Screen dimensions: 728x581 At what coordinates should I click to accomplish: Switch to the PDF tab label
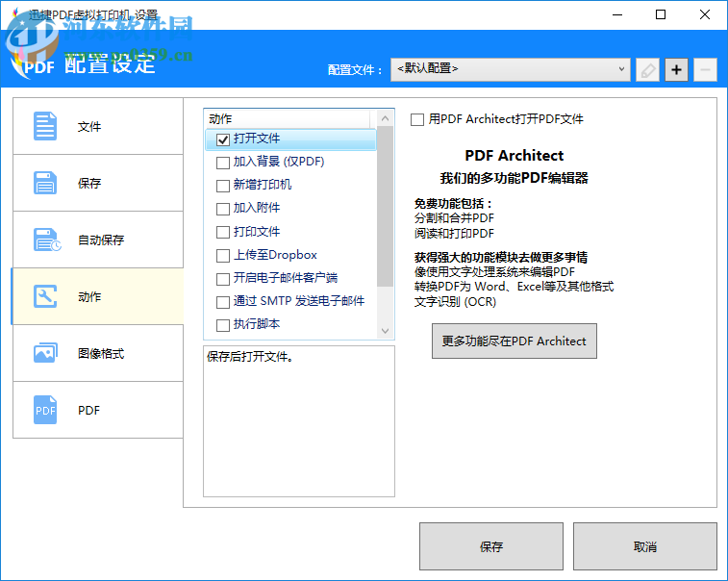tap(88, 410)
